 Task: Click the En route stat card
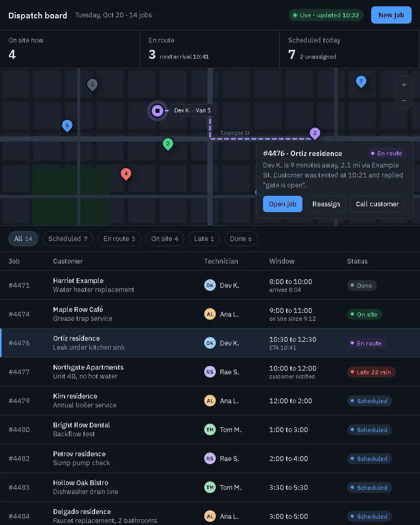tap(209, 49)
